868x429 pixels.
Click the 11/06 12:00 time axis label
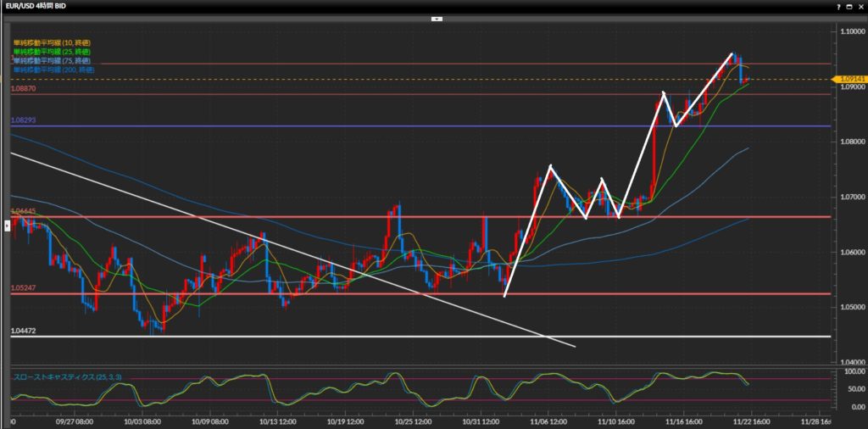tap(548, 421)
